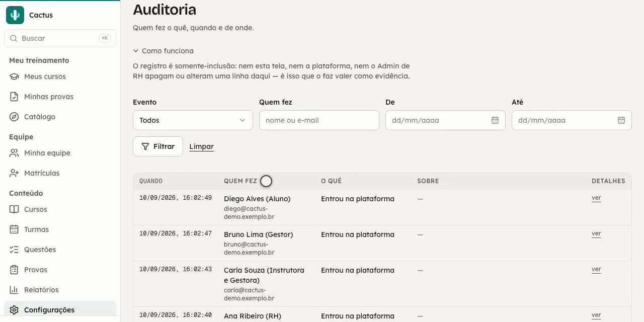644x322 pixels.
Task: Click email carla@cactus-demo.exemplo.br
Action: coord(249,294)
